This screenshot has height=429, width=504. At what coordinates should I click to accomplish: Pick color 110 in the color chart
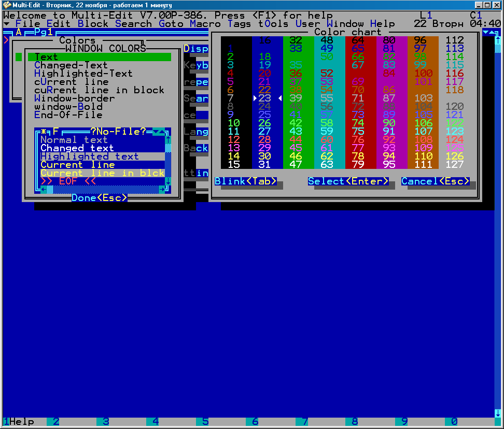pyautogui.click(x=423, y=156)
